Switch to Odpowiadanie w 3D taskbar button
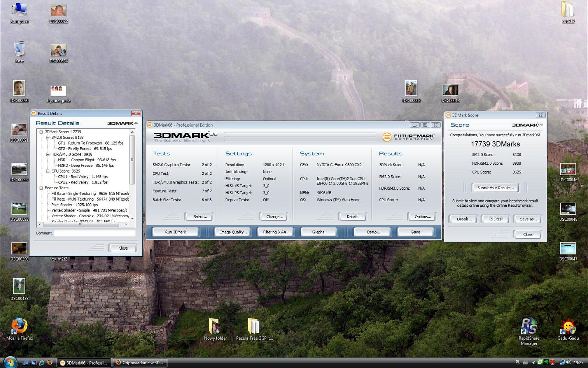The width and height of the screenshot is (588, 368). (140, 363)
